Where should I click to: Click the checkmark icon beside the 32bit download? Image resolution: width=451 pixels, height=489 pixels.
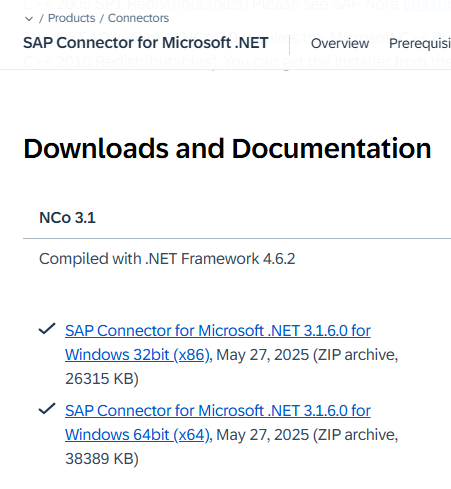point(47,329)
